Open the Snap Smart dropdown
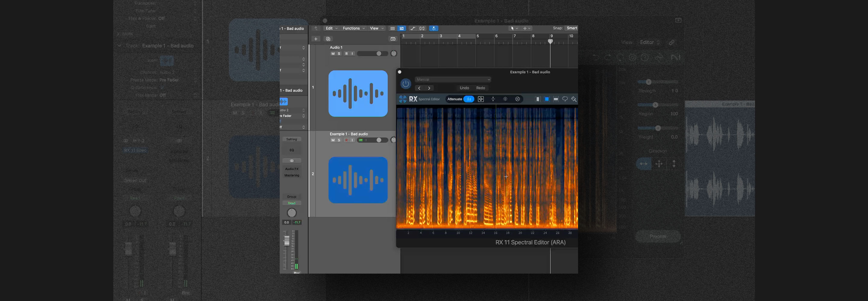Viewport: 868px width, 301px height. coord(571,28)
